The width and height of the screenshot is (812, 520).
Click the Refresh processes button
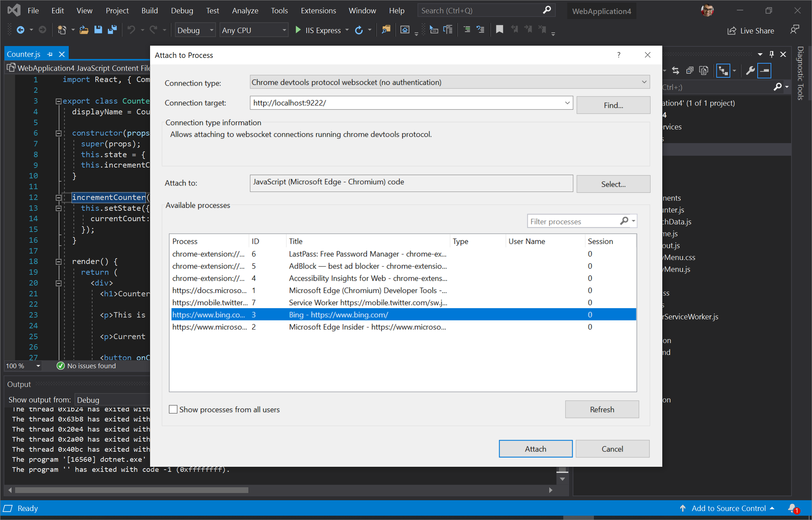[602, 409]
